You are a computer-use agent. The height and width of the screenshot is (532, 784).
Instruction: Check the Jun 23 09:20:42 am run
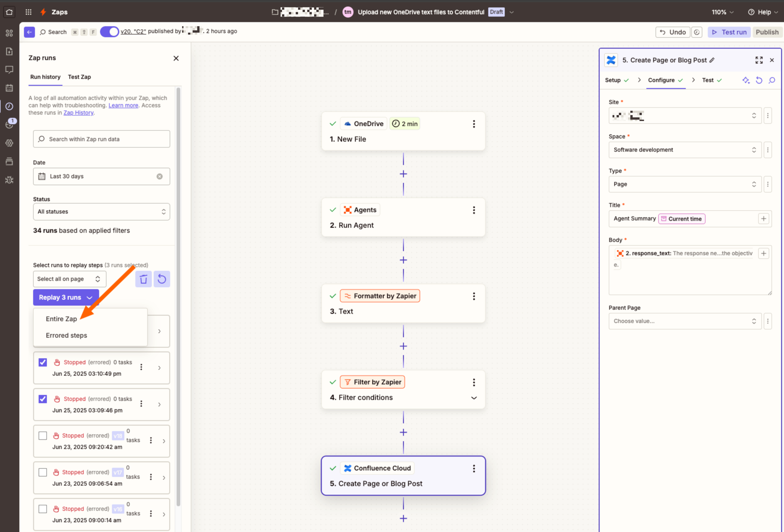pyautogui.click(x=43, y=436)
